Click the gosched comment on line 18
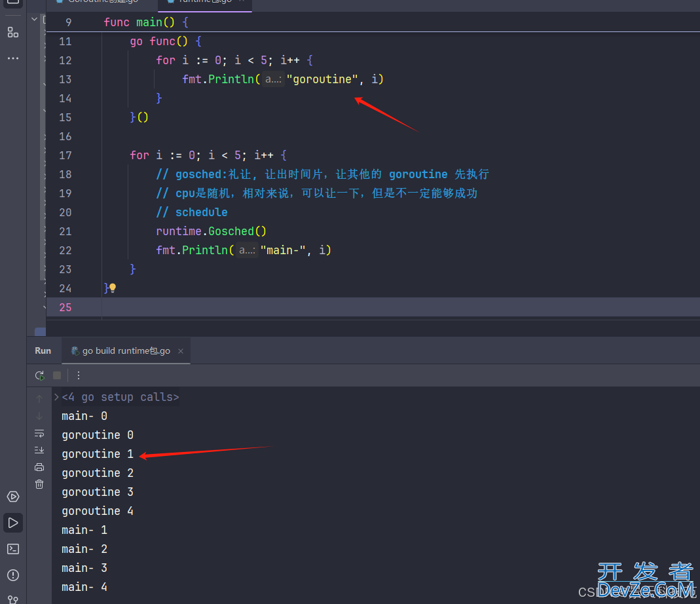The image size is (700, 604). pyautogui.click(x=322, y=174)
